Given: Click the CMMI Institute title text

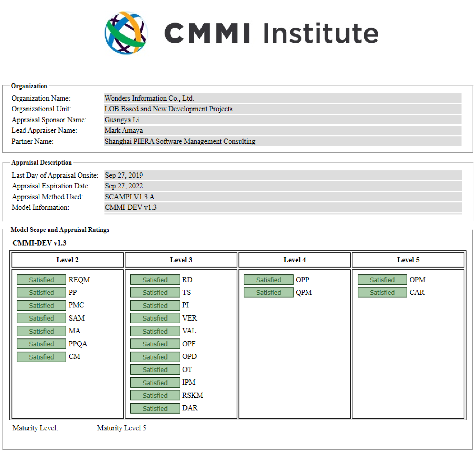Looking at the screenshot, I should pyautogui.click(x=271, y=33).
